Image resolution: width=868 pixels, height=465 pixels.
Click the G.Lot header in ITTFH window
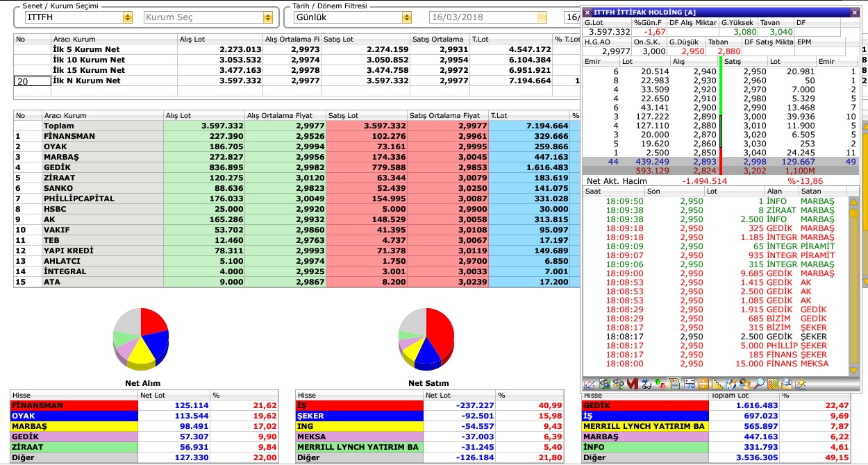tap(607, 23)
